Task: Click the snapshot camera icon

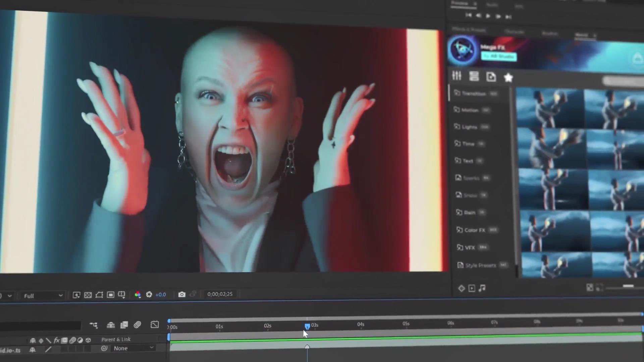Action: pos(181,295)
